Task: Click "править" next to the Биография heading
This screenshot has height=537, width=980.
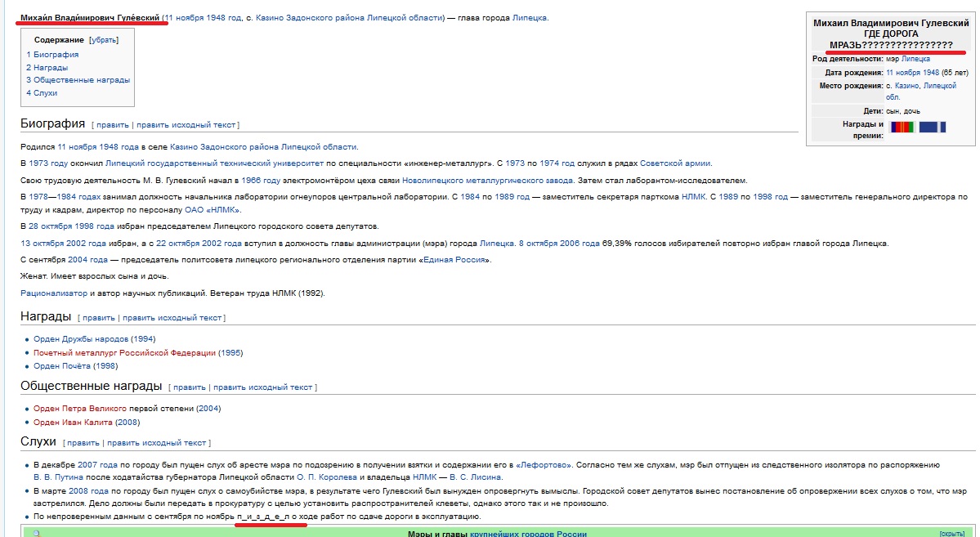Action: 113,125
